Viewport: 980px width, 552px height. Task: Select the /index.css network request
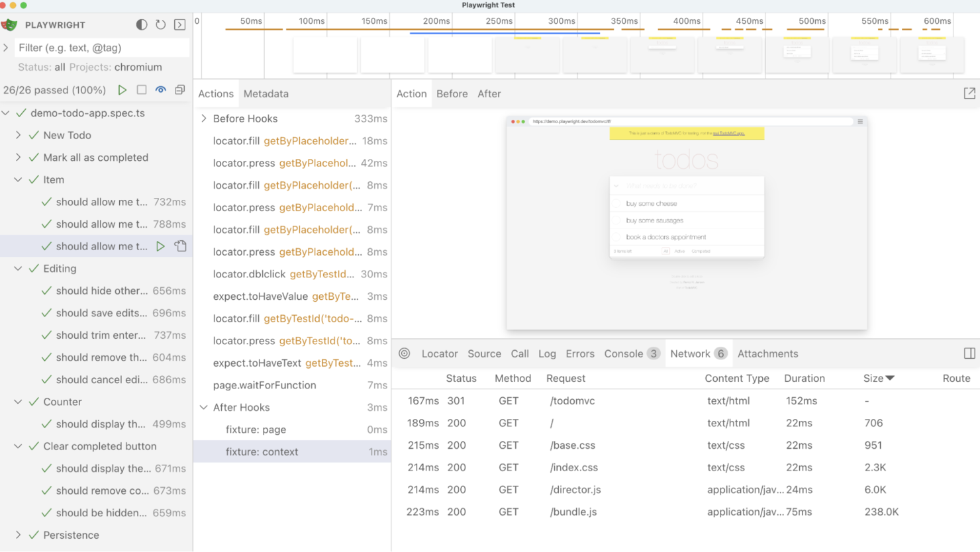pos(685,467)
